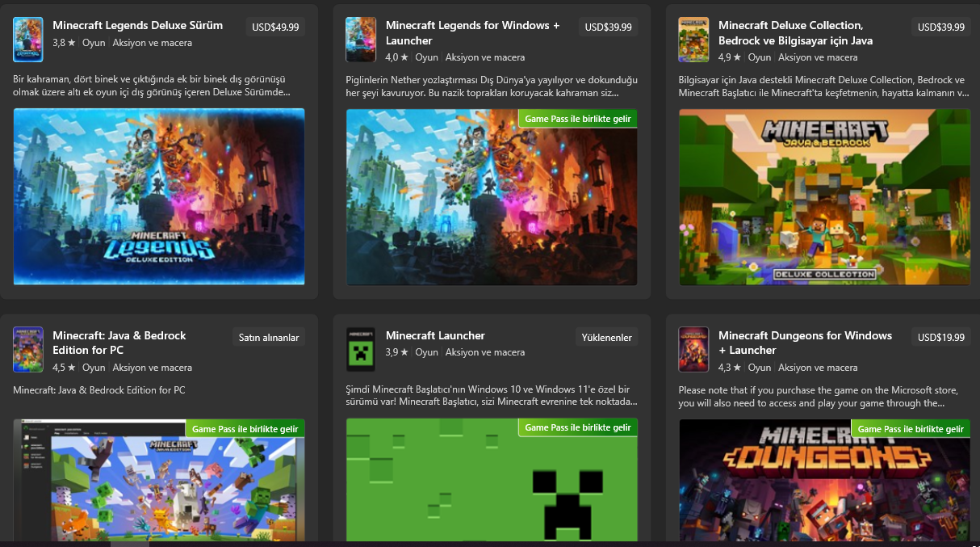The image size is (980, 547).
Task: Click Satın alınanlar badge on Java & Bedrock
Action: [269, 337]
